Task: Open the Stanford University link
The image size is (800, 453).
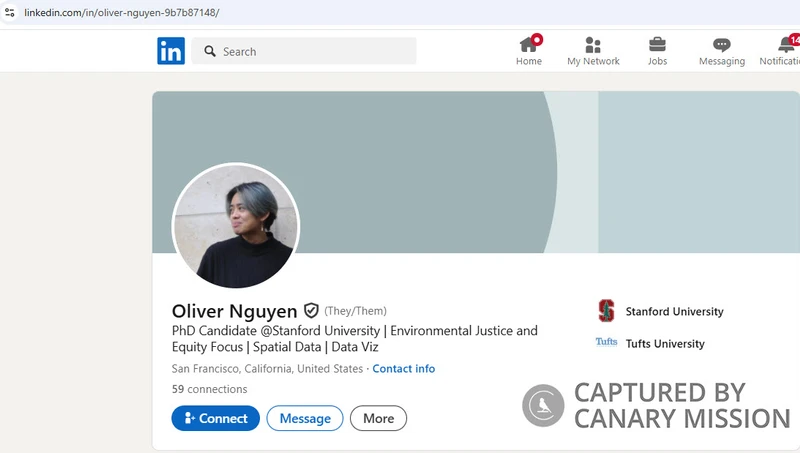Action: click(674, 311)
